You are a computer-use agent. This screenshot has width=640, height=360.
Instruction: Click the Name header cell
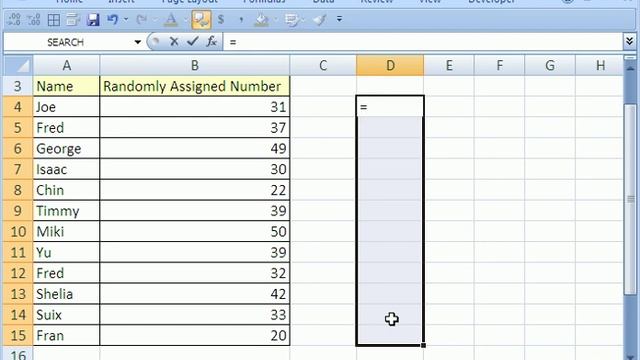(x=67, y=86)
